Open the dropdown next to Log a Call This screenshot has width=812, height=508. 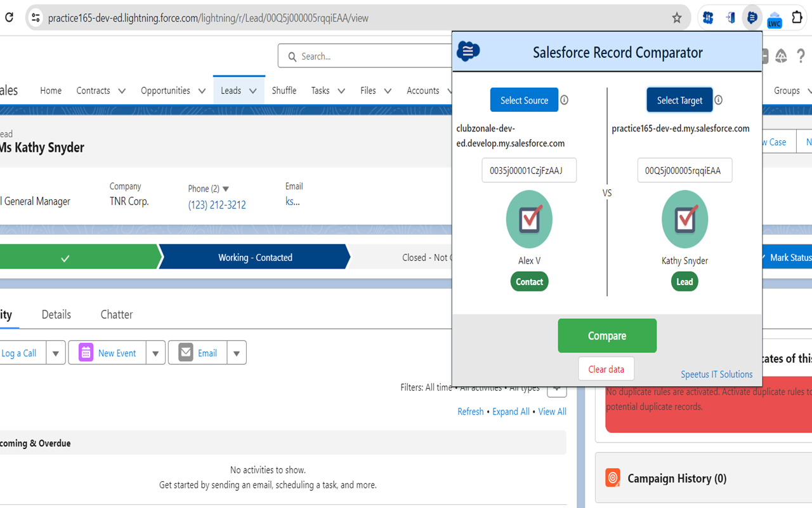[56, 353]
